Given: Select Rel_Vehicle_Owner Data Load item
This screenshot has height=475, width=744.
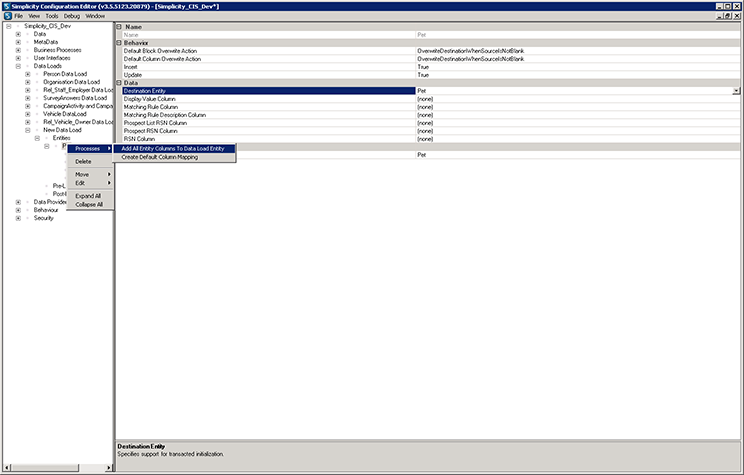Looking at the screenshot, I should [x=78, y=122].
